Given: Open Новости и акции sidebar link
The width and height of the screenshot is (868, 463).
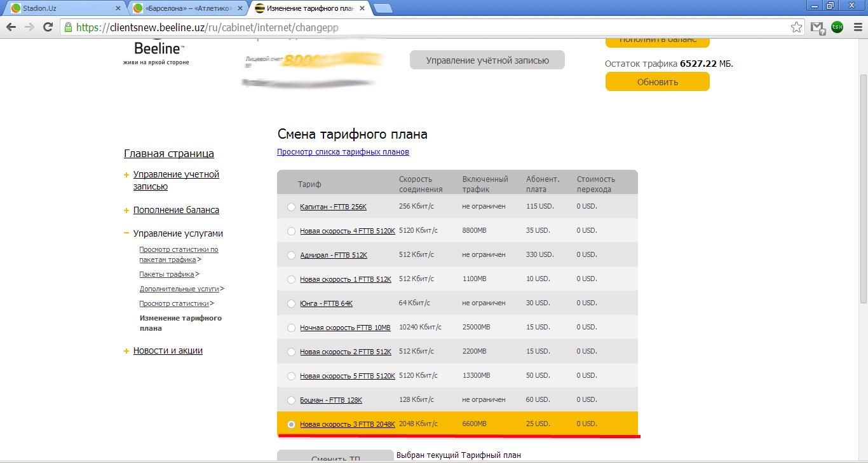Looking at the screenshot, I should (168, 350).
